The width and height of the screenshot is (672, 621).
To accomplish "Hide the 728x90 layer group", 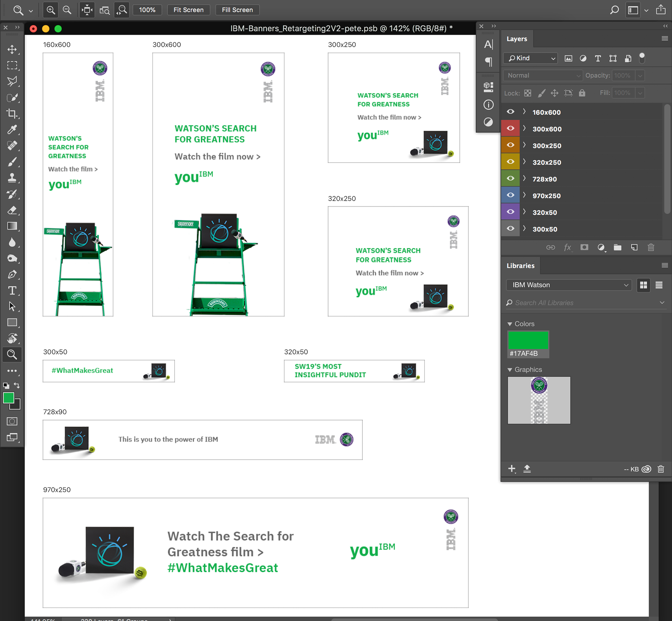I will [x=511, y=178].
